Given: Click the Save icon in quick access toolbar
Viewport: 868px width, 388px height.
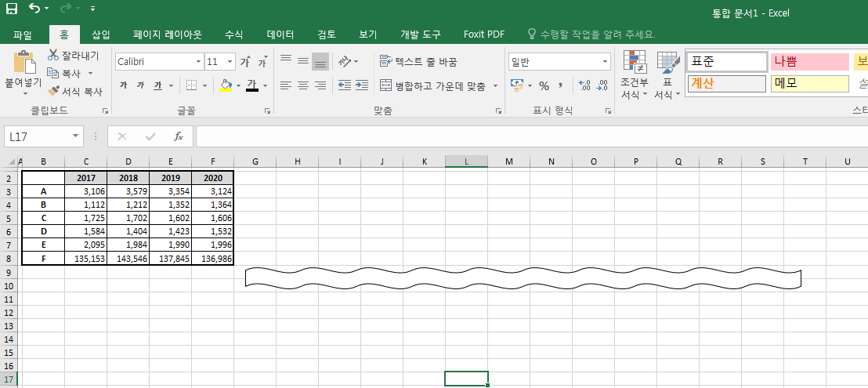Looking at the screenshot, I should 12,9.
